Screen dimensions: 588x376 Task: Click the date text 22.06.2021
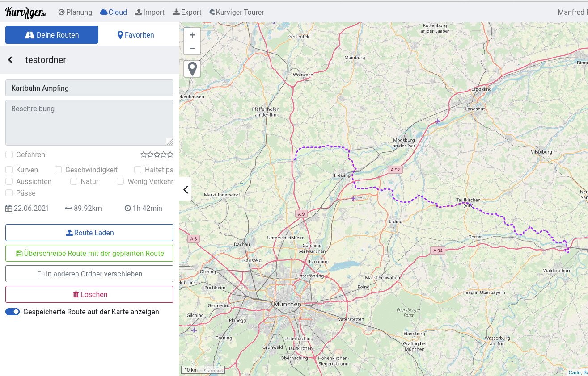tap(32, 208)
